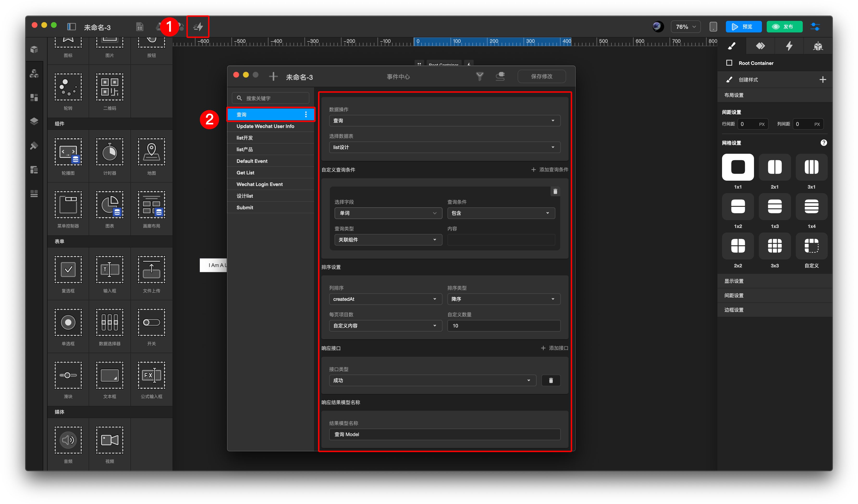Click the 发布 publish button

(x=784, y=27)
